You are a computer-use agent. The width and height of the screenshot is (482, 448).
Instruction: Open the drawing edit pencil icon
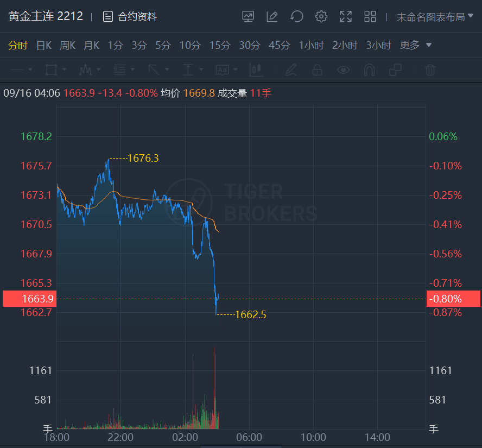[272, 16]
